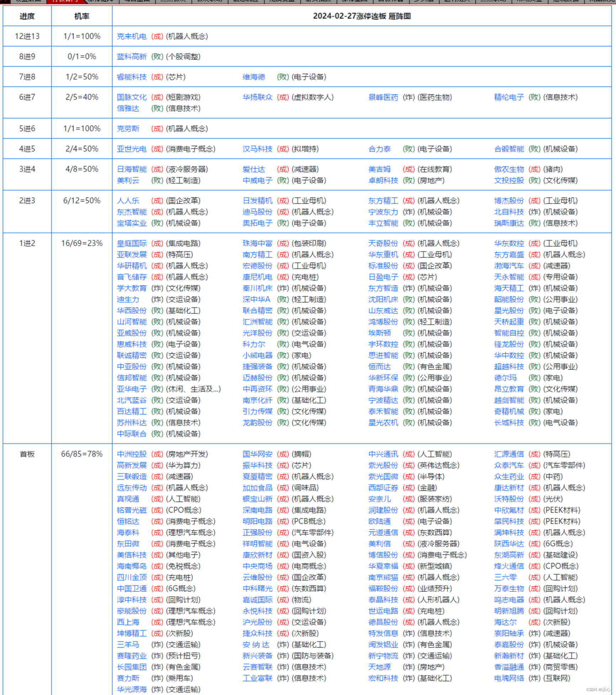Open the 中科曙光 stock link
The width and height of the screenshot is (616, 695).
[257, 588]
